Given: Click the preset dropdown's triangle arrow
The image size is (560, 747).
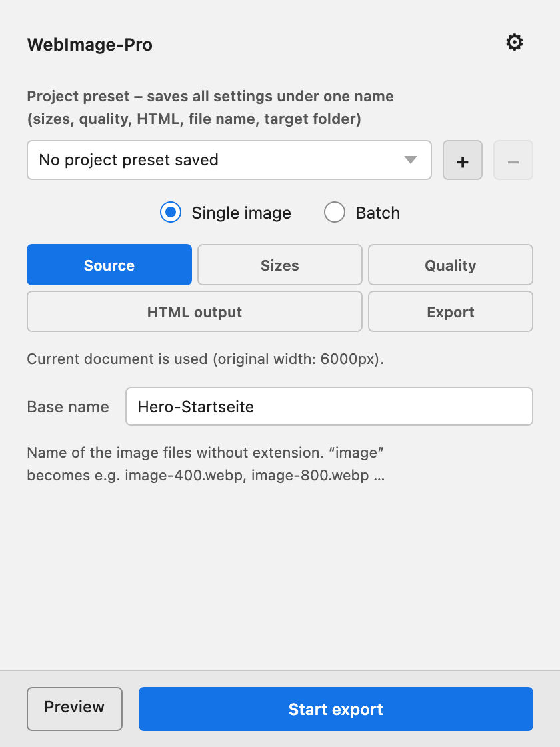Looking at the screenshot, I should [x=411, y=160].
